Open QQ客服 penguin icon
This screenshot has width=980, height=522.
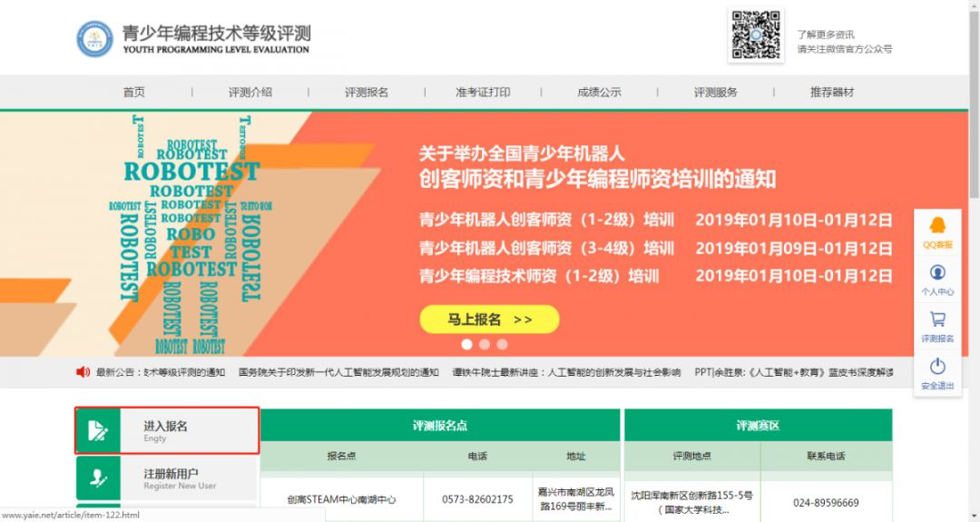click(x=936, y=224)
